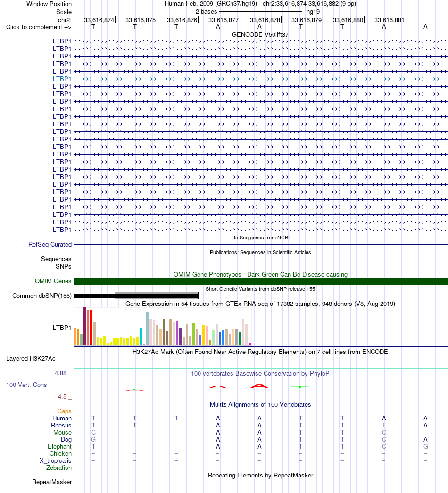Click the 'hg19' label beside the scale bar

point(313,12)
